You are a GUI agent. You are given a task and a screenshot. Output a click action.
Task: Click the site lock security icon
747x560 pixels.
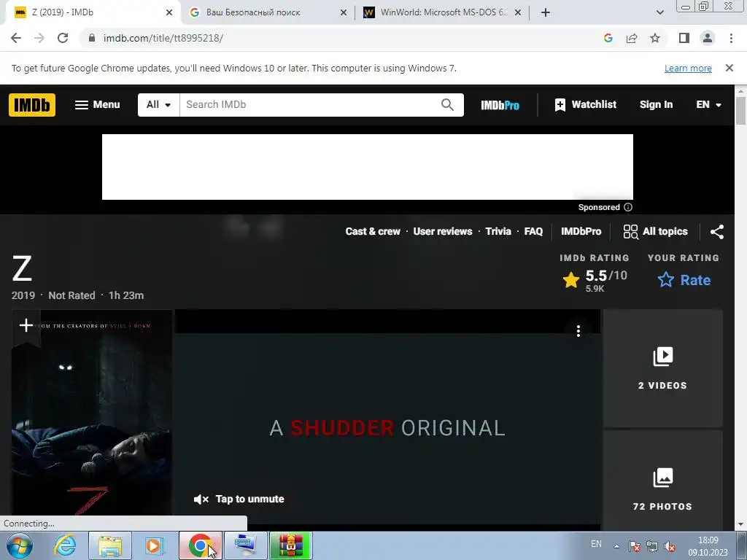tap(91, 38)
